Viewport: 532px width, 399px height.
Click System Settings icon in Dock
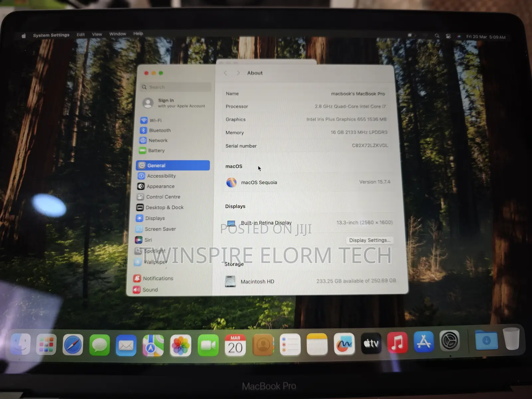point(450,341)
